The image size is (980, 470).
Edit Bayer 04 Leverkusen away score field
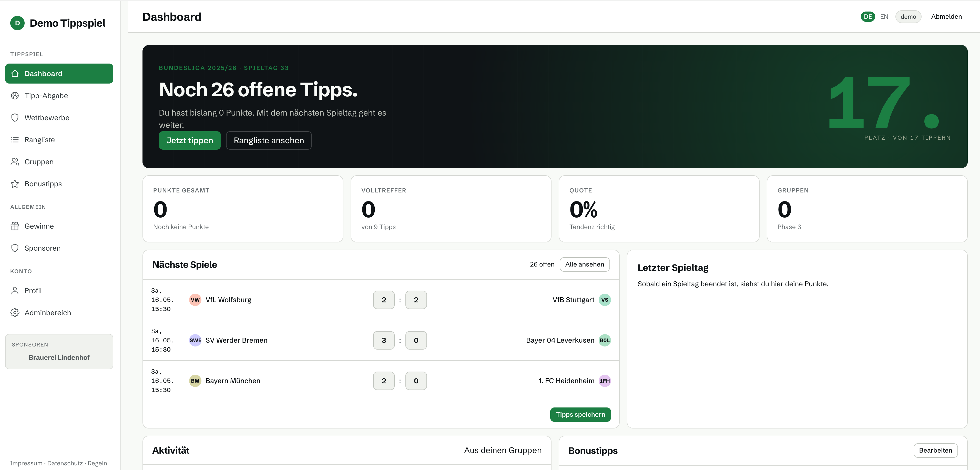tap(416, 340)
